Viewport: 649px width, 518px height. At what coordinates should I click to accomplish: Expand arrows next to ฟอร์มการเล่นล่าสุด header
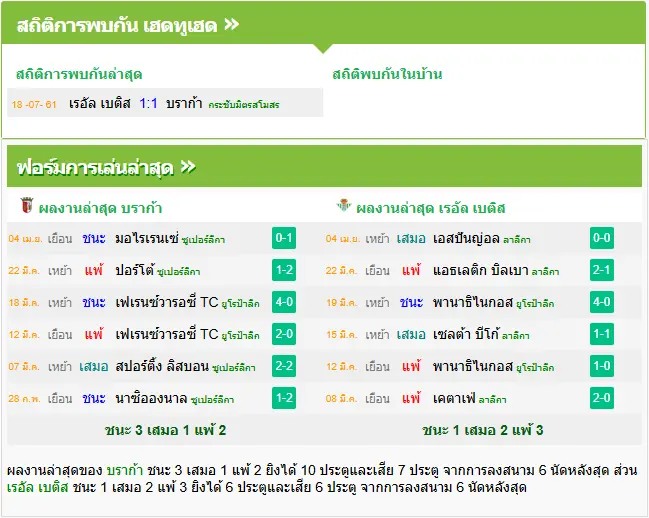pyautogui.click(x=188, y=167)
